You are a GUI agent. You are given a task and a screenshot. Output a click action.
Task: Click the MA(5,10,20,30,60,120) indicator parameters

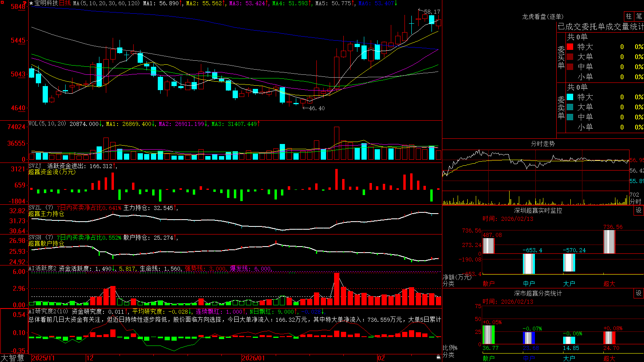point(107,3)
